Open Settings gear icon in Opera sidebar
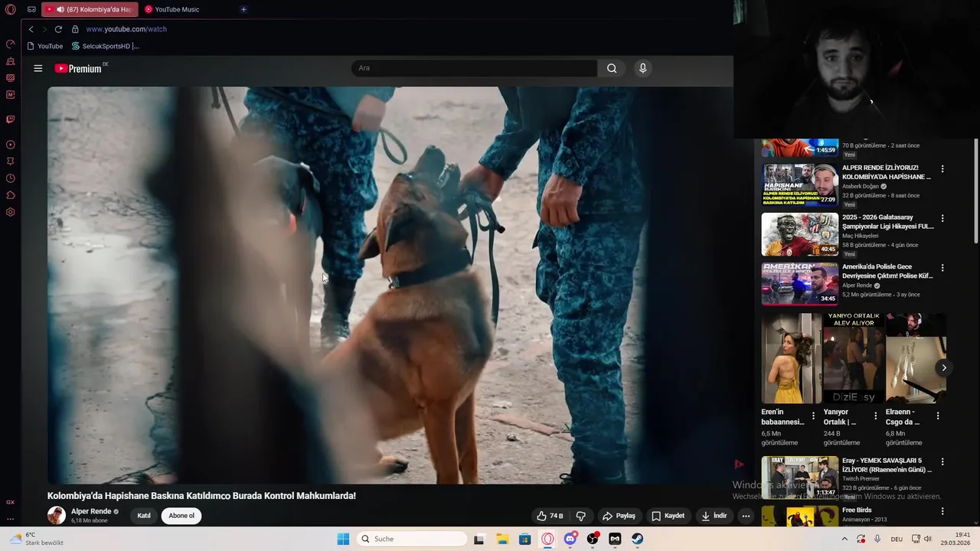 (x=11, y=212)
